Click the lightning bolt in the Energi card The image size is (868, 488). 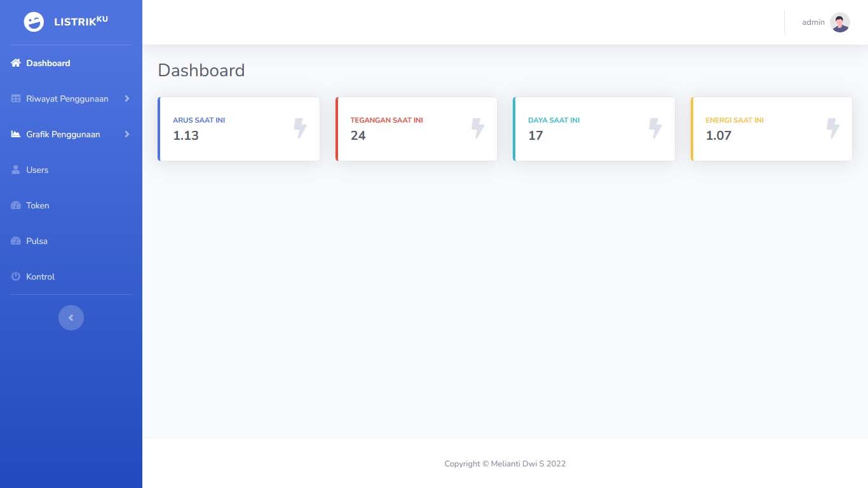click(x=832, y=128)
